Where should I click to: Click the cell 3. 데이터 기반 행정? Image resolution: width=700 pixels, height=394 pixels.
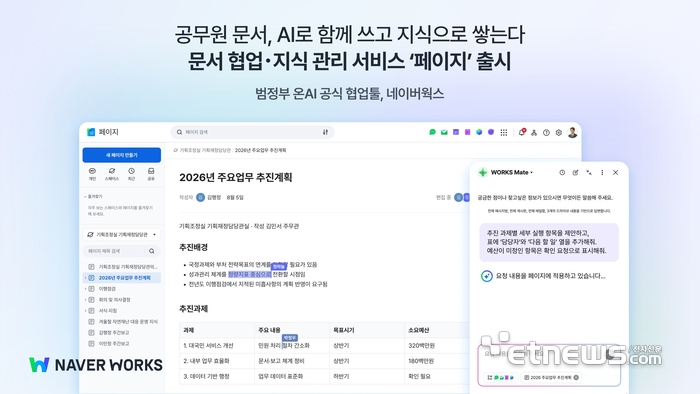coord(217,376)
